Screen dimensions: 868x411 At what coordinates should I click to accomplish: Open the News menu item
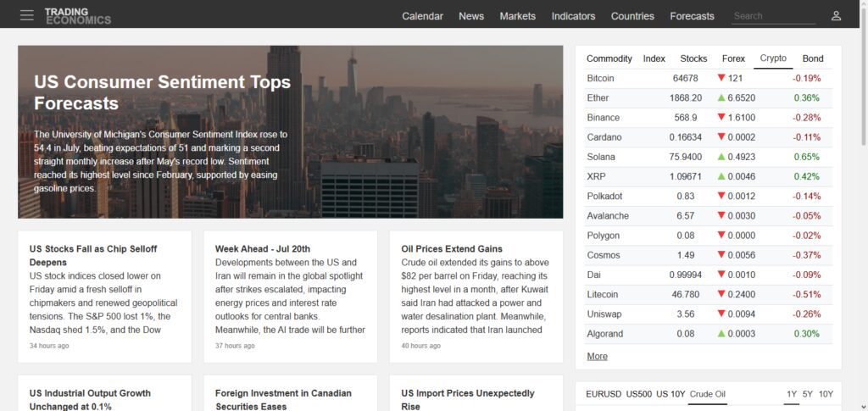[x=471, y=16]
